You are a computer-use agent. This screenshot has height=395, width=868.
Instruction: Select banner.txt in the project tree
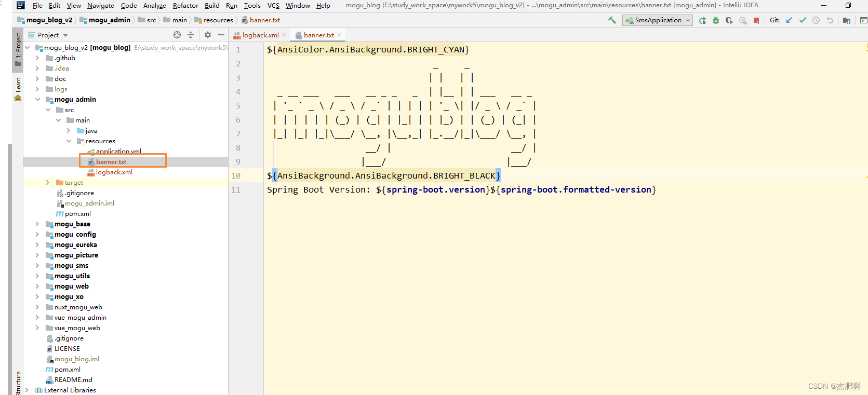click(x=111, y=161)
